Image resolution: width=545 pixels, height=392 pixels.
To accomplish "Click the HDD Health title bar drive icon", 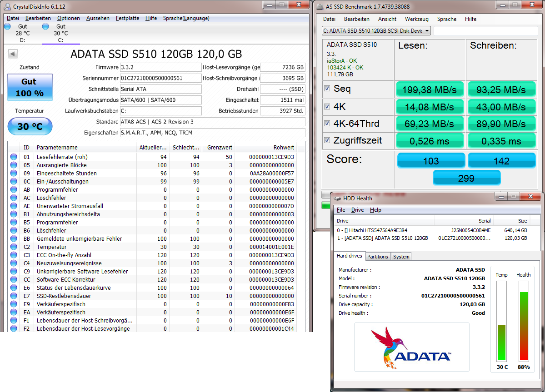I will point(337,198).
